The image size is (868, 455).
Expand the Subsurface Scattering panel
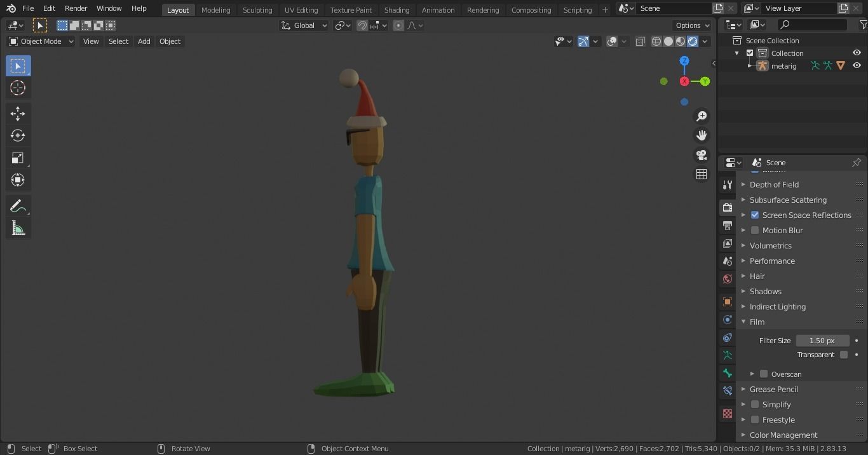(743, 200)
